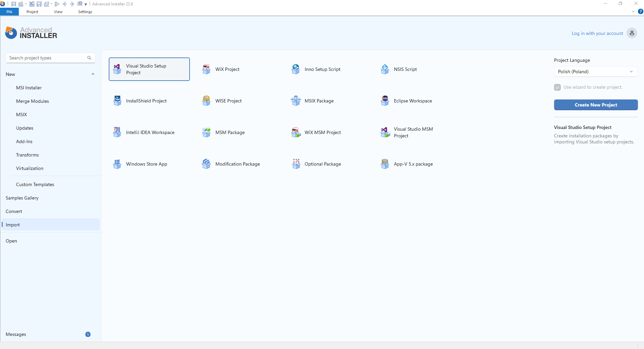The image size is (644, 349).
Task: Select MSI Installer in the sidebar
Action: [29, 88]
